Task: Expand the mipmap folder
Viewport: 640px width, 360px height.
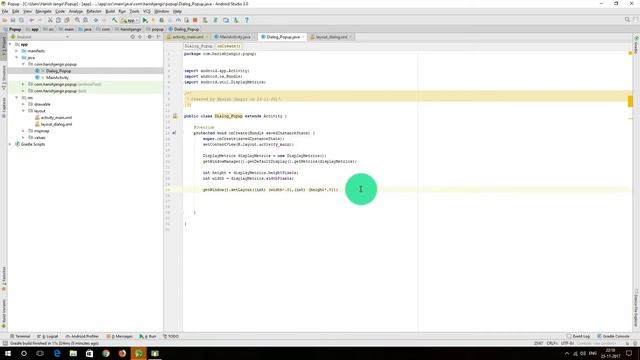Action: coord(23,131)
